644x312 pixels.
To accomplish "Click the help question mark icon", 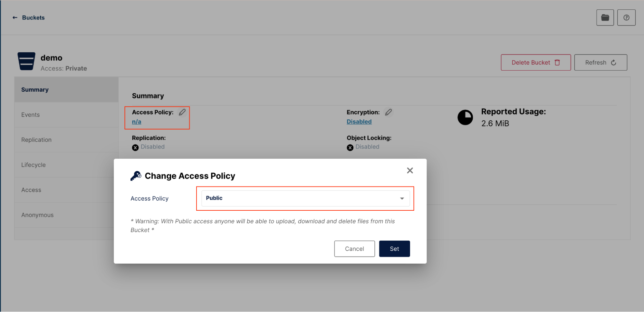I will 626,18.
